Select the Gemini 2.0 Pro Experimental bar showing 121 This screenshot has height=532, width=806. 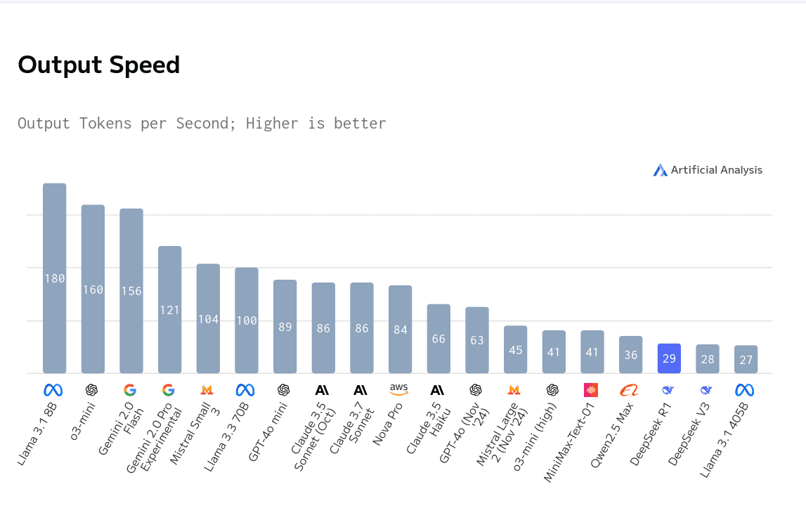(x=170, y=309)
